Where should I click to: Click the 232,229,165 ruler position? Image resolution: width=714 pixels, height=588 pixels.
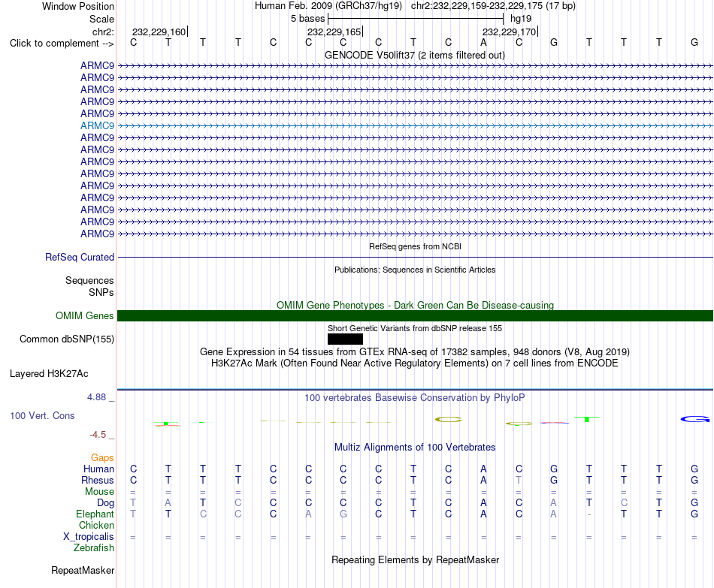(x=334, y=32)
